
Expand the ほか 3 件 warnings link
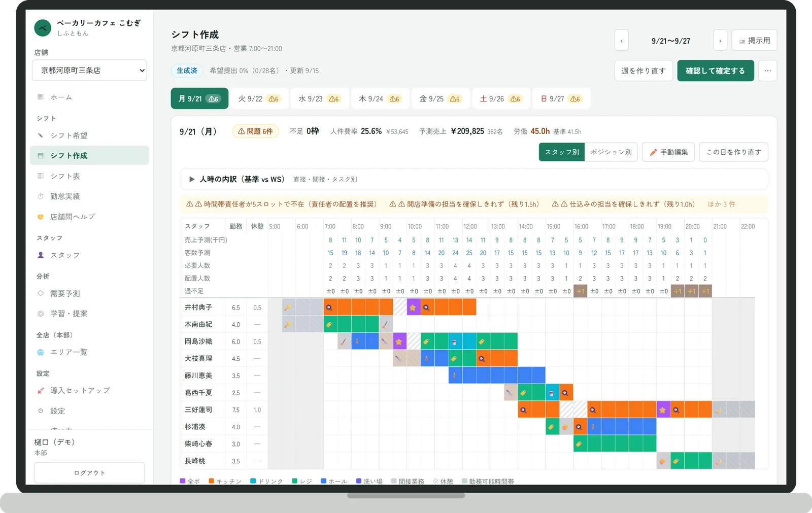[722, 204]
